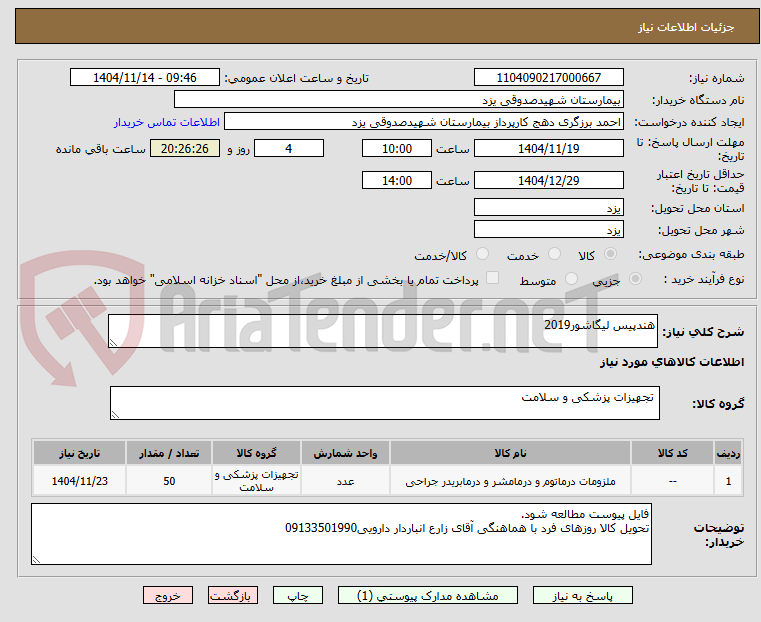The image size is (761, 622).
Task: Click the شهر محل تحویل field یزد
Action: [548, 229]
